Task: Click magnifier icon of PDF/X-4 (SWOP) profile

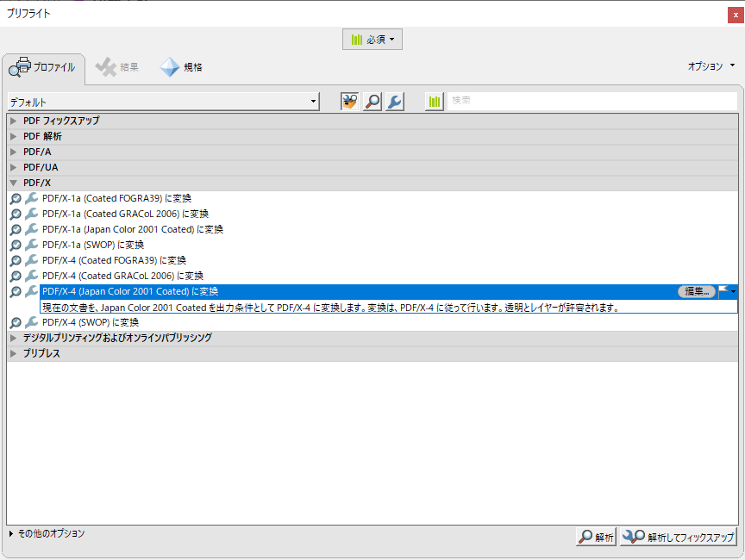Action: click(16, 323)
